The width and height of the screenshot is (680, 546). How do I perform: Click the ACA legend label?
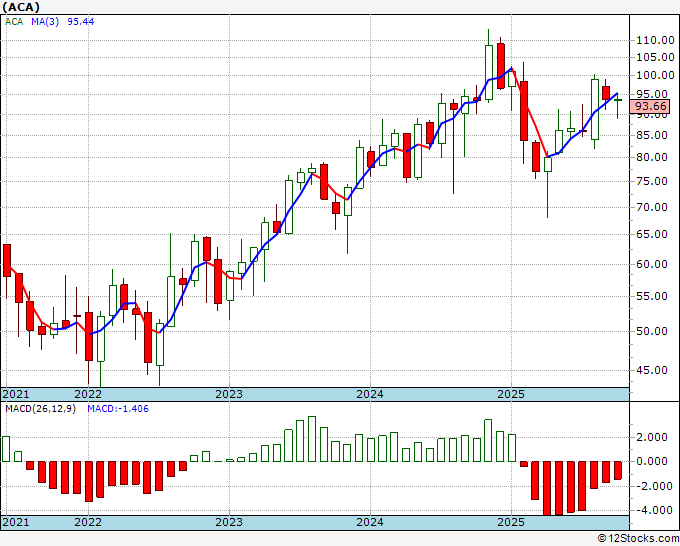(14, 21)
